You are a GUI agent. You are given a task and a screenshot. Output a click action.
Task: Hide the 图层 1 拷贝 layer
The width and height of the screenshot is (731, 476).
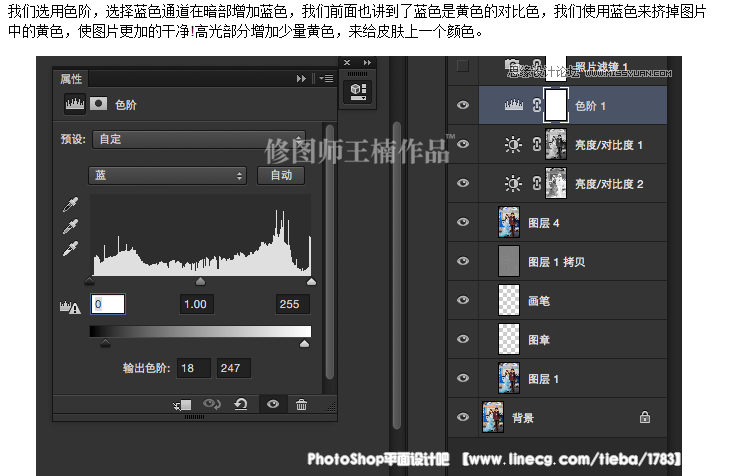pos(462,261)
